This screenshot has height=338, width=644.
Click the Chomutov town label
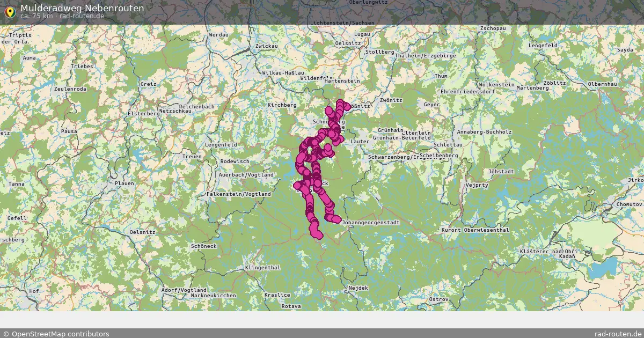(x=629, y=204)
